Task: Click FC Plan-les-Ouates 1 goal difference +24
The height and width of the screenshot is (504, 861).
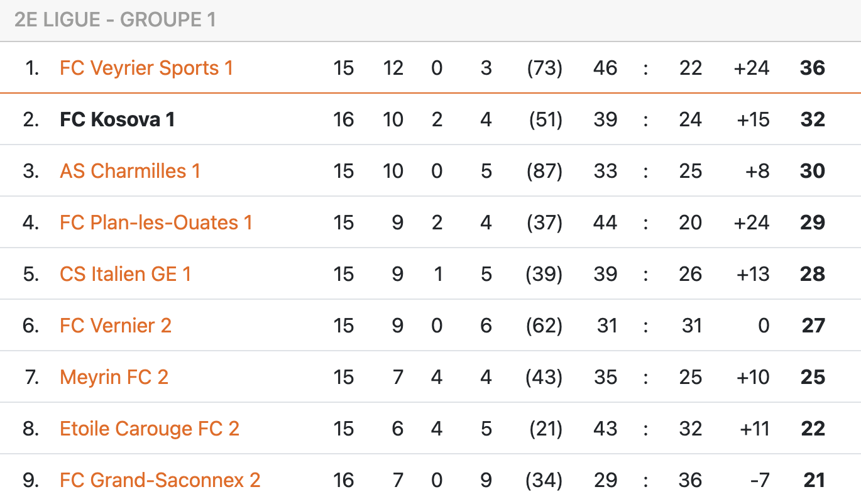Action: point(751,222)
